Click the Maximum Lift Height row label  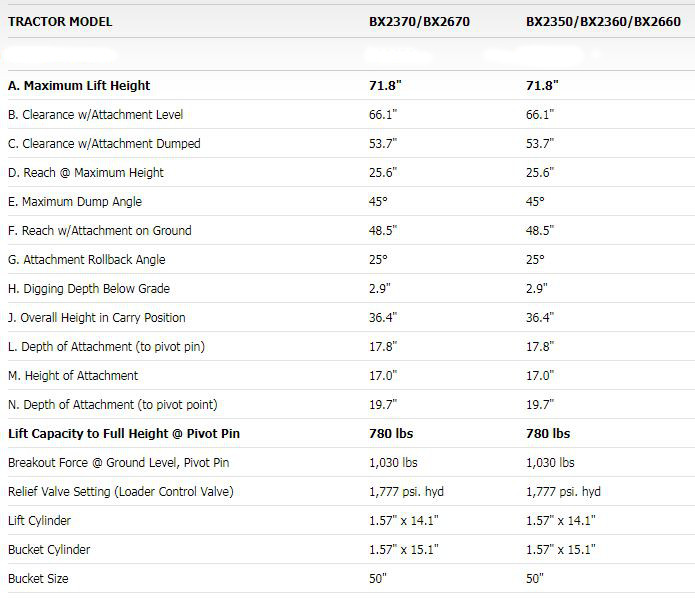(x=79, y=86)
